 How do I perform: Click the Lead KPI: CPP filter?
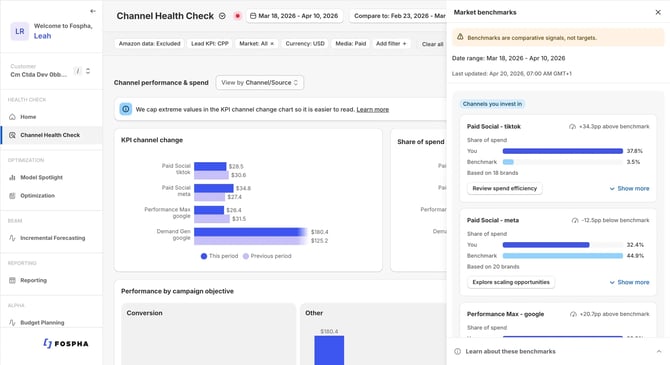click(210, 44)
